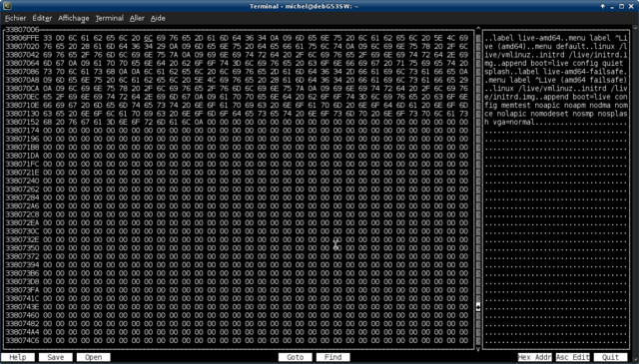Open the Terminal menu
The height and width of the screenshot is (364, 639).
(x=109, y=18)
